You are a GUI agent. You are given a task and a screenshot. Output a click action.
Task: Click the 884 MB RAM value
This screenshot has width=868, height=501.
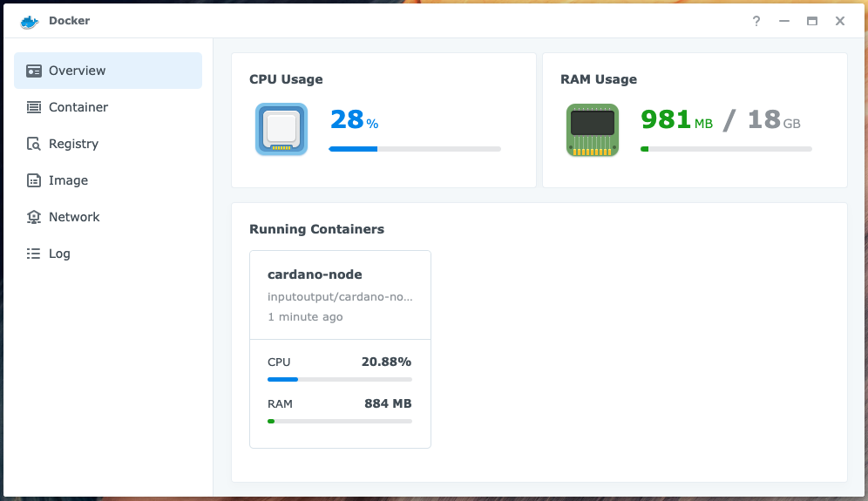click(388, 403)
